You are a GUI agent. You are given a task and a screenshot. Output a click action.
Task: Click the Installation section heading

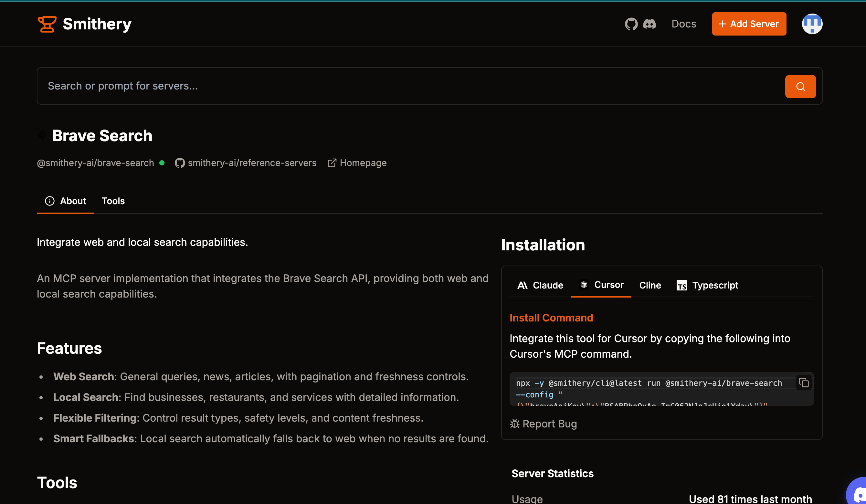[x=543, y=245]
